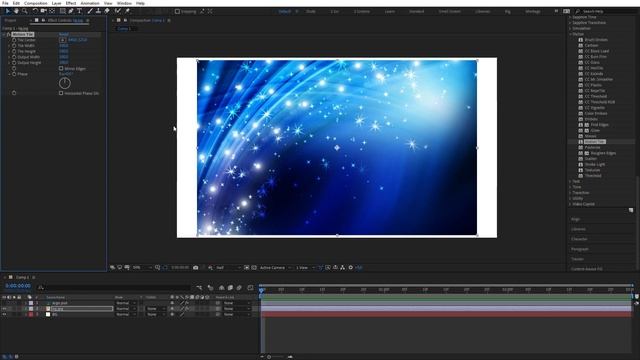Open the Animation menu
The height and width of the screenshot is (360, 640).
[x=90, y=3]
